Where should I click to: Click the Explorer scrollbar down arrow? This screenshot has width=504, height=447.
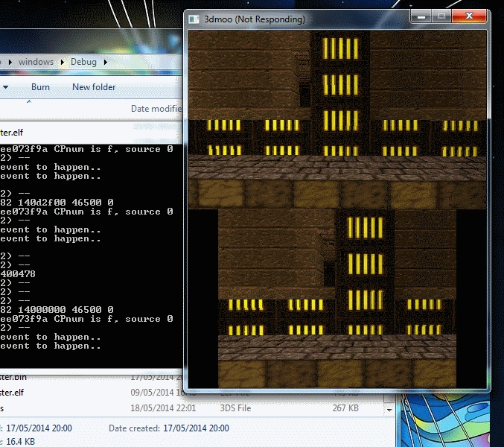tap(389, 410)
